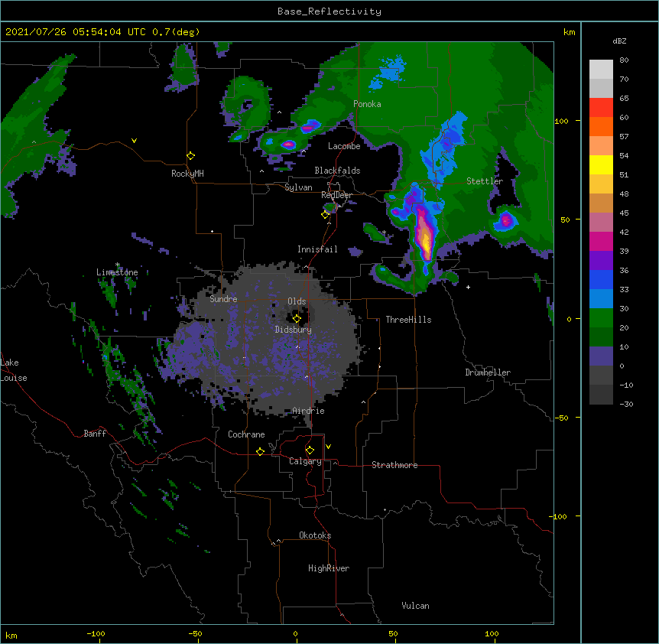659x644 pixels.
Task: Click the Okotoks town label
Action: (x=315, y=535)
